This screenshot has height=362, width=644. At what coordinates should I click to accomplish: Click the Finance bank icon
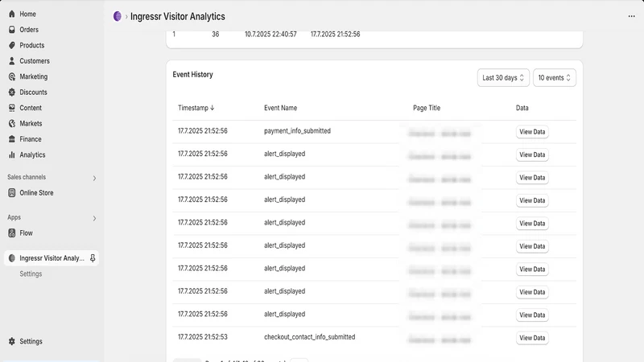click(x=12, y=138)
